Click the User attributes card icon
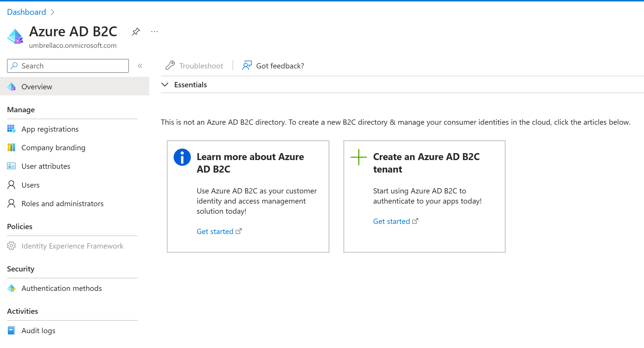Screen dimensions: 644x348 tap(11, 166)
